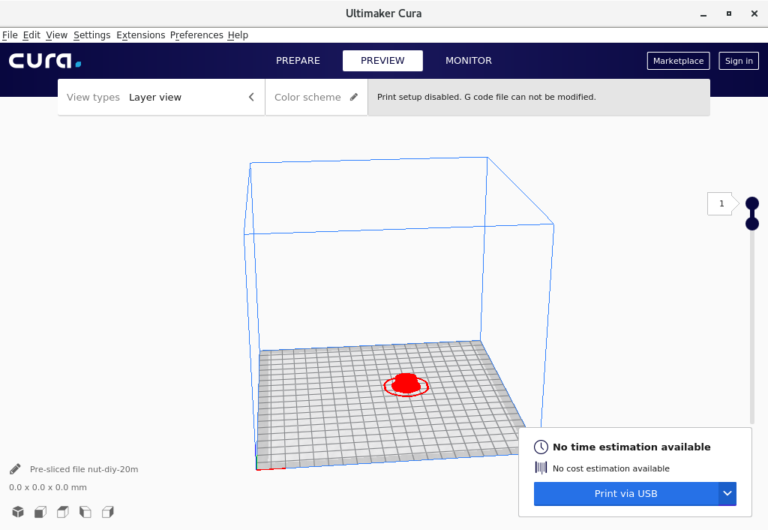The height and width of the screenshot is (530, 768).
Task: Click the clock icon for time estimation
Action: tap(541, 447)
